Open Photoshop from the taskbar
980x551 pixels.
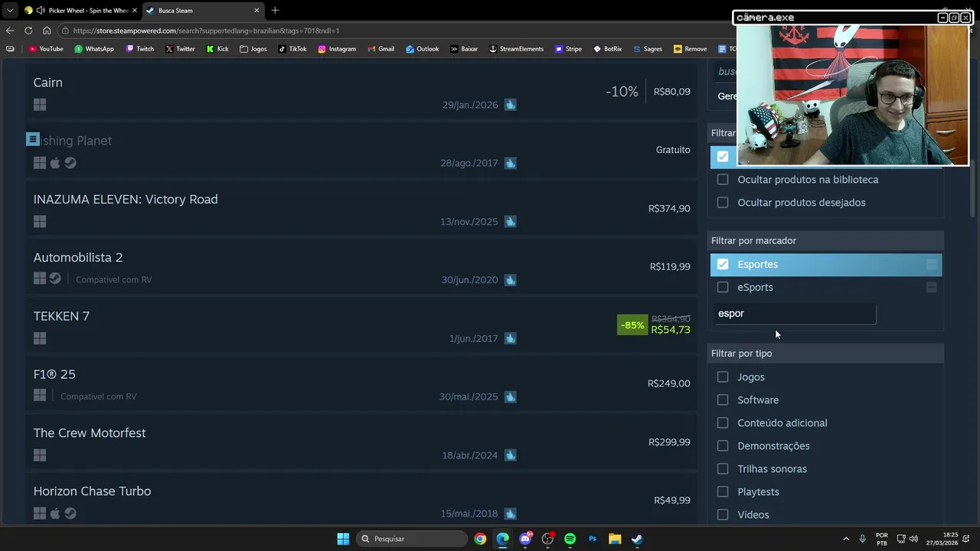coord(593,539)
